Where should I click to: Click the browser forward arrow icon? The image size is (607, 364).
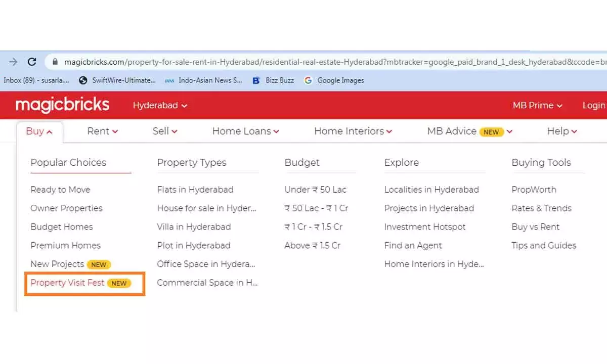coord(13,62)
